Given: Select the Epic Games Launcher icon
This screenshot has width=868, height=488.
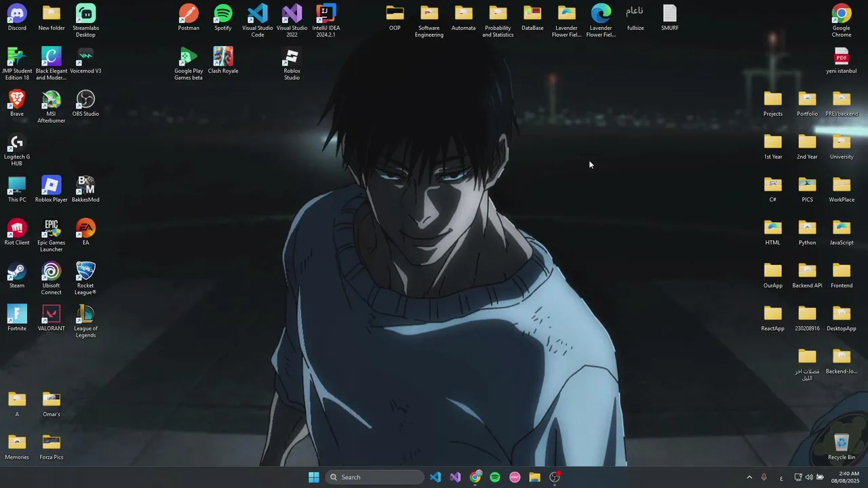Looking at the screenshot, I should [x=52, y=235].
